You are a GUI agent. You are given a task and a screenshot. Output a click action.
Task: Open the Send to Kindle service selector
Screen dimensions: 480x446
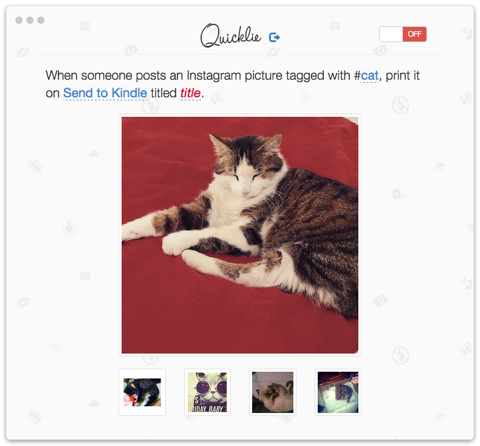(x=105, y=93)
